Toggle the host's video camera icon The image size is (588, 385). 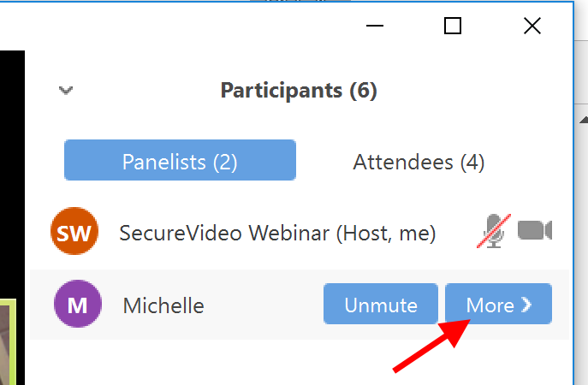535,230
